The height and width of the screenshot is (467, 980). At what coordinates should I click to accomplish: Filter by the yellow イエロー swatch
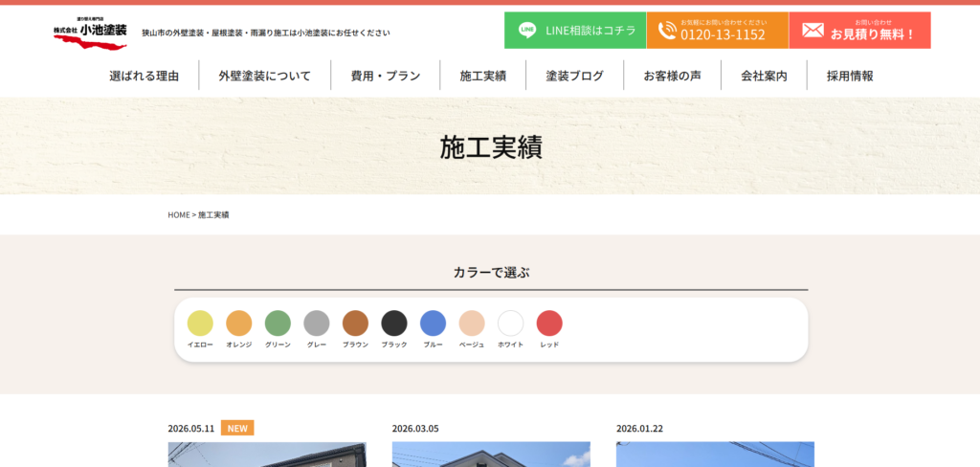tap(200, 323)
